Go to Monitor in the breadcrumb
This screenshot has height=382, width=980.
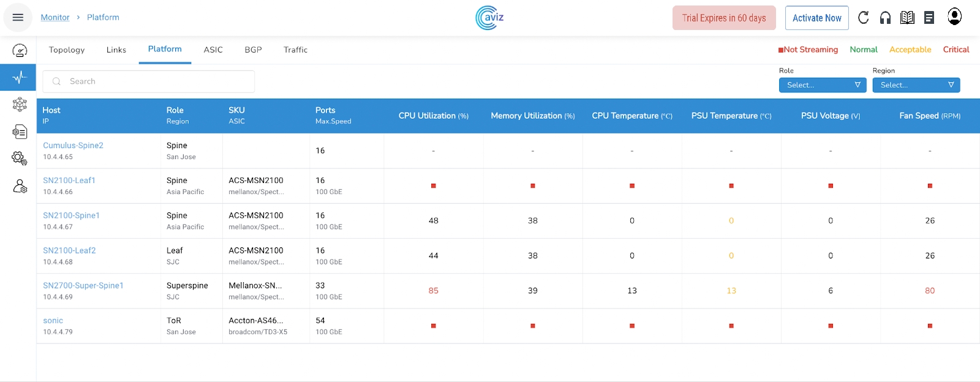(55, 18)
